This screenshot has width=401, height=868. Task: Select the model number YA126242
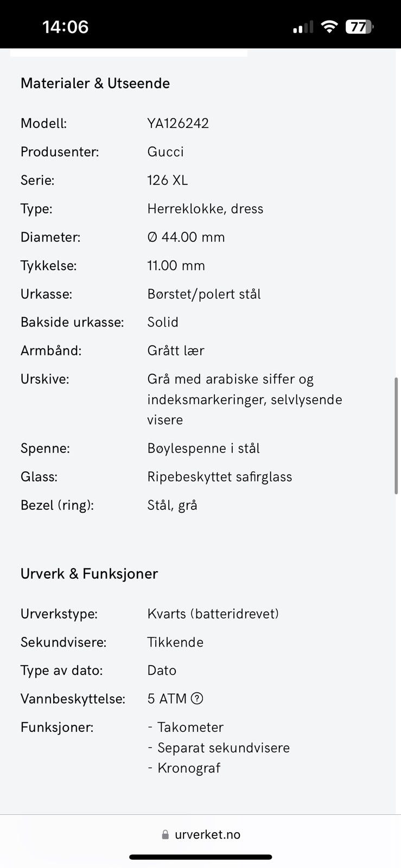[179, 123]
